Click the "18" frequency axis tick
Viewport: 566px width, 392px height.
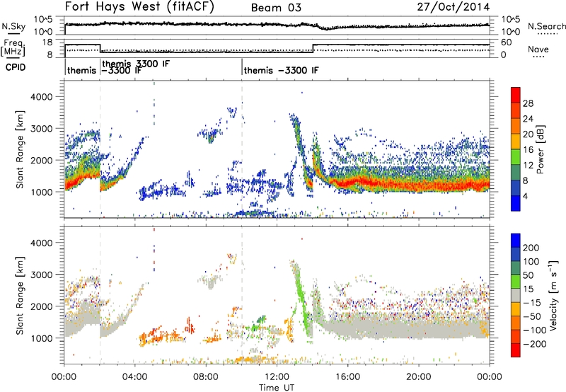(x=47, y=42)
